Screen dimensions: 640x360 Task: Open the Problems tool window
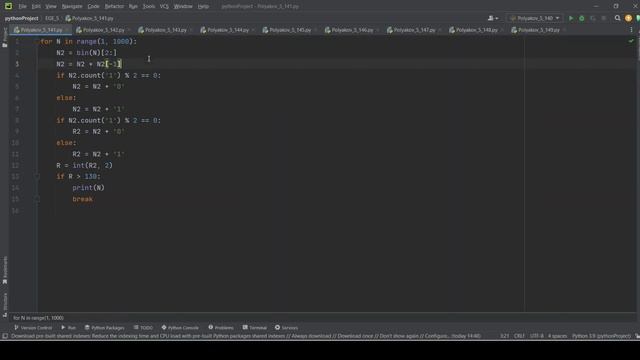pyautogui.click(x=221, y=328)
